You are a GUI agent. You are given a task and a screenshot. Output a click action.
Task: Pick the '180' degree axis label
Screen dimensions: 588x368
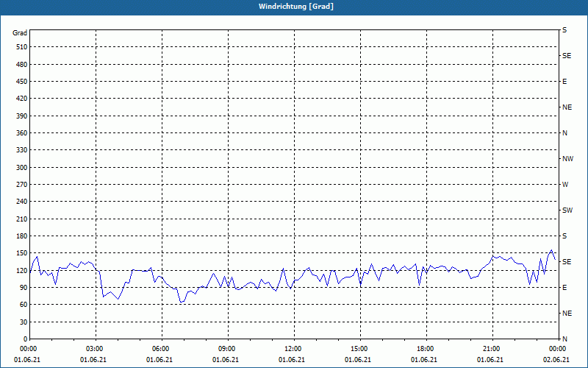[x=22, y=236]
